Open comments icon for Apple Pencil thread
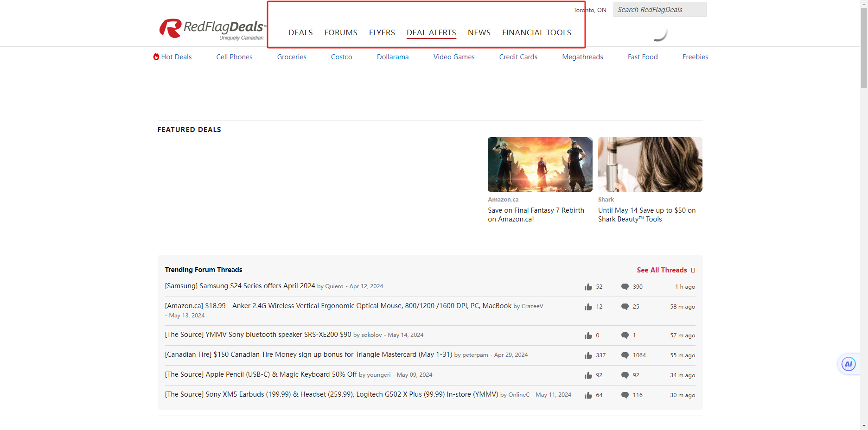 [625, 375]
